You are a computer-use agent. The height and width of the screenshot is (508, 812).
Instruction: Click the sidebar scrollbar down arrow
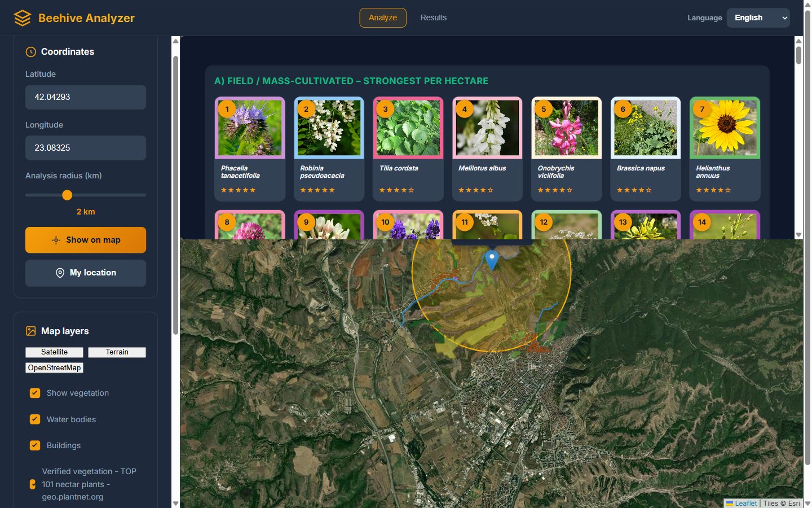[x=175, y=503]
